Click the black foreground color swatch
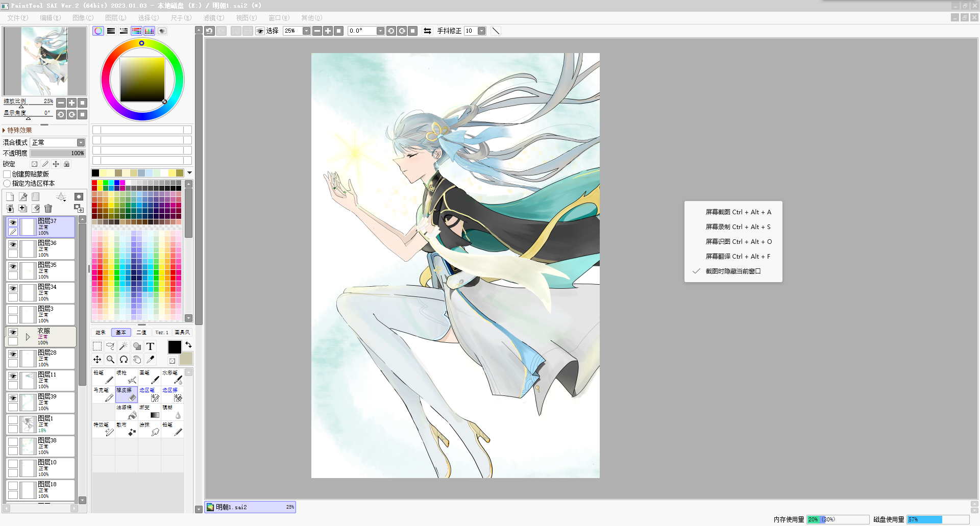 point(175,347)
